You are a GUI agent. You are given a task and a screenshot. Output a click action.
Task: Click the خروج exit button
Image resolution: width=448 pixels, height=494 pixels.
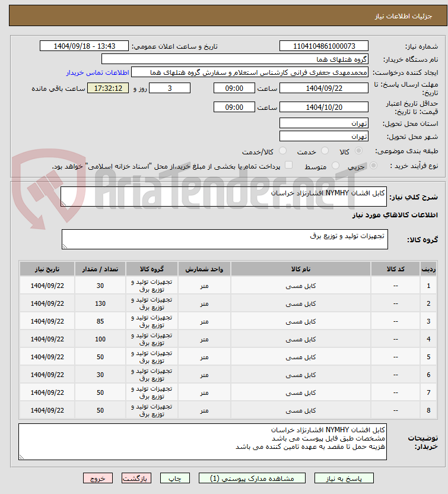coord(98,478)
